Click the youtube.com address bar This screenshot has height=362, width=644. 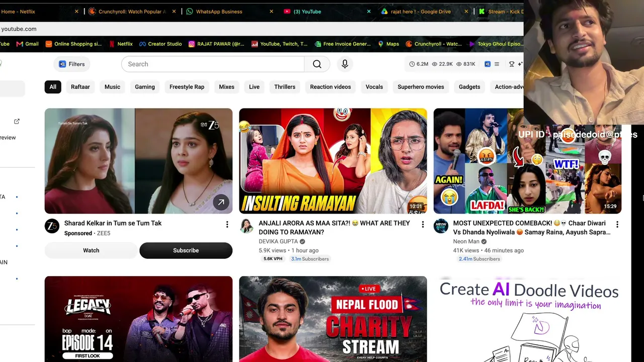click(x=262, y=29)
